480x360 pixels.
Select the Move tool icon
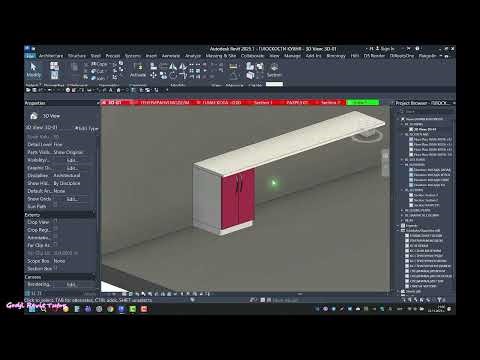[153, 75]
